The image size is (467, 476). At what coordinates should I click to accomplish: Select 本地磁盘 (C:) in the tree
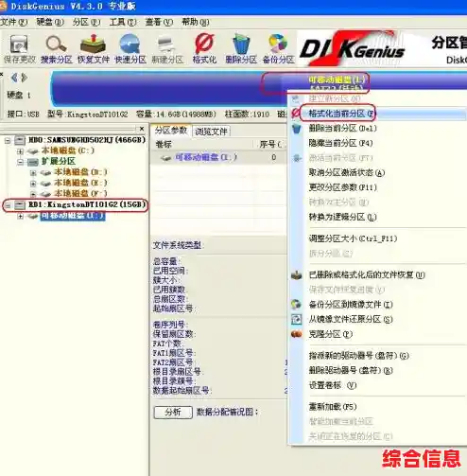68,150
